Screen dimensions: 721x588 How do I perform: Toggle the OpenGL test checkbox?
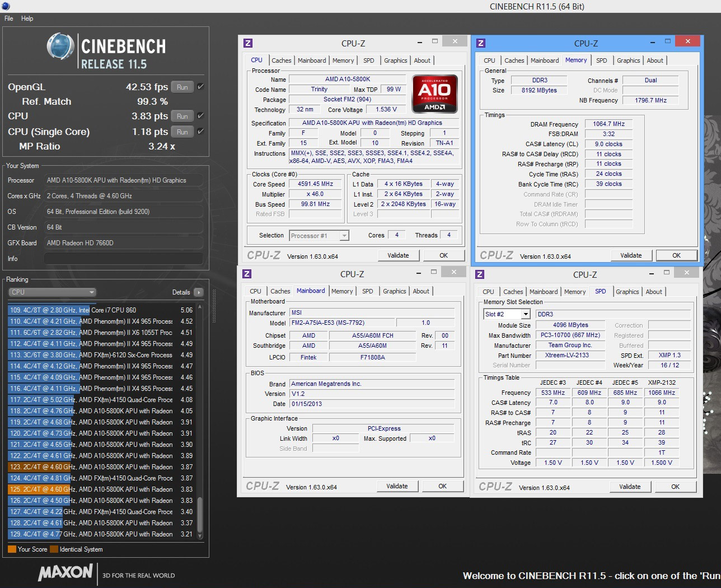click(x=200, y=87)
